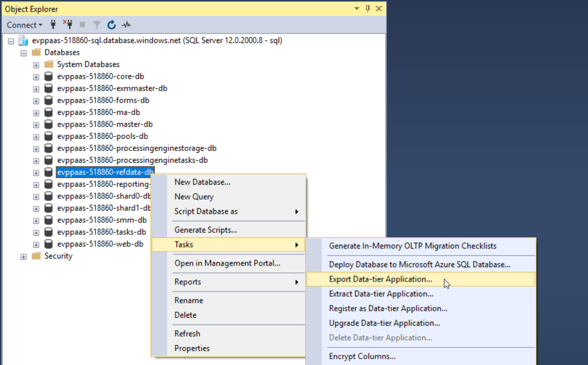Expand the Security folder node

(23, 257)
